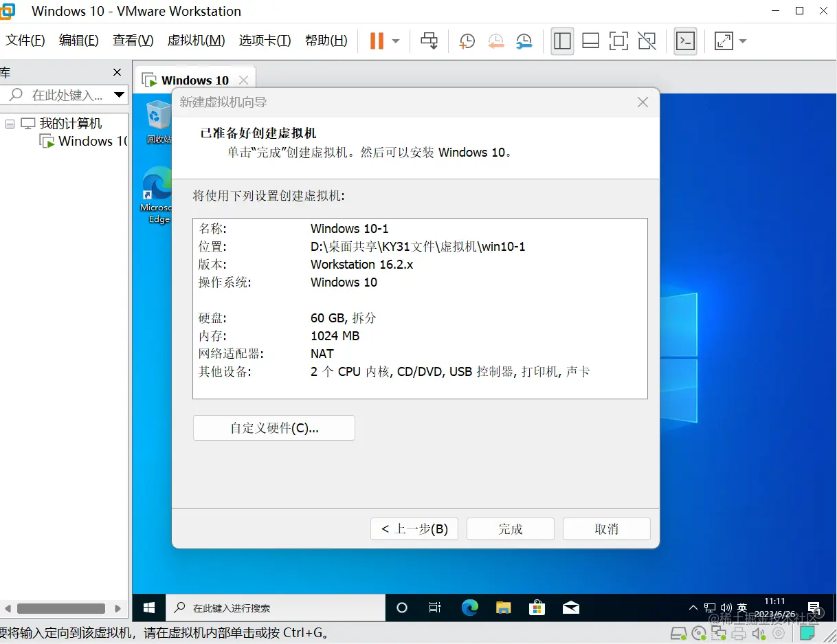
Task: Open the 虚拟机(M) menu
Action: coord(196,41)
